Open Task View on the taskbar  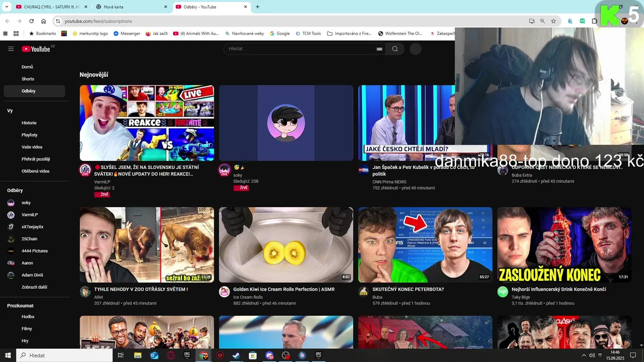(121, 355)
